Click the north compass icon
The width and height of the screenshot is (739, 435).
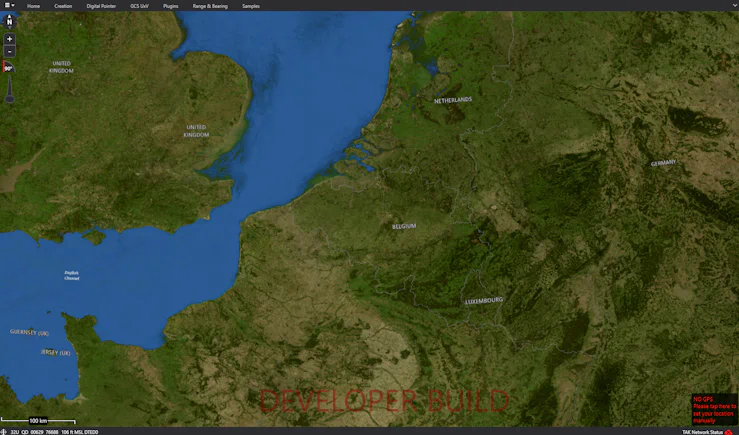tap(9, 21)
